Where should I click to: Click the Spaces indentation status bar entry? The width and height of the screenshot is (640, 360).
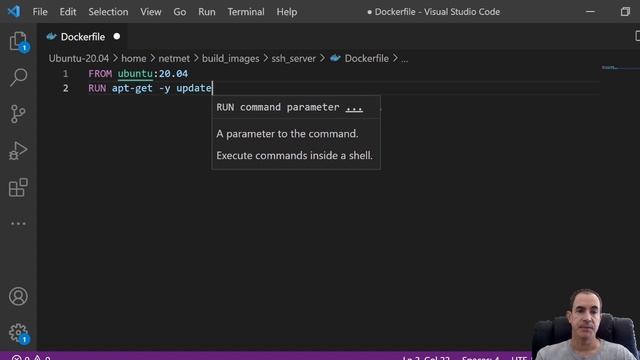[x=480, y=358]
